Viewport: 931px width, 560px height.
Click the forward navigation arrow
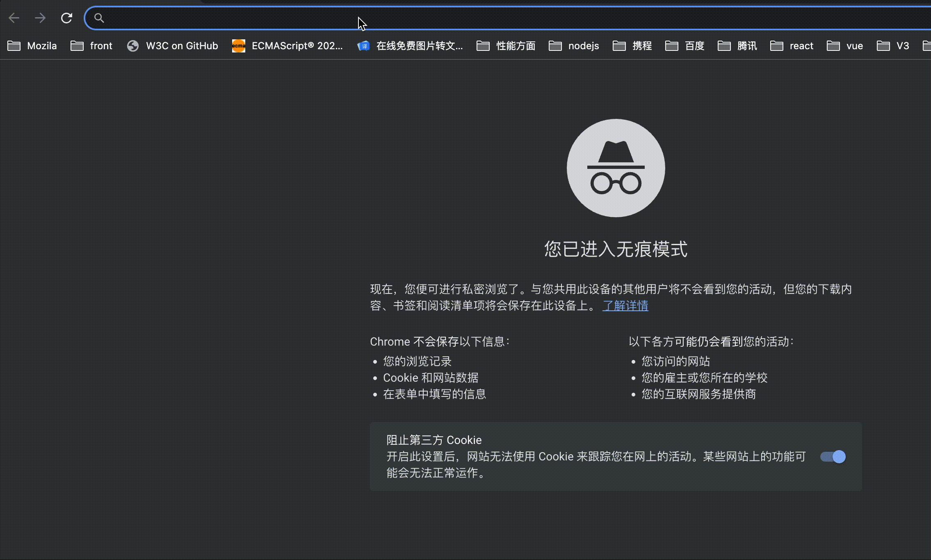click(x=40, y=18)
